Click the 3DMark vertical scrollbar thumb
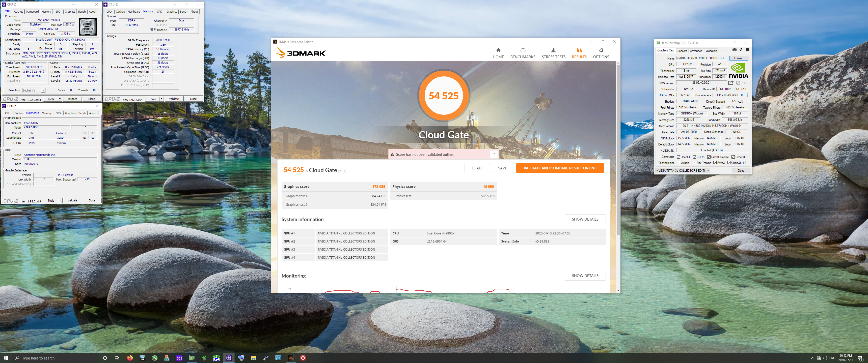Viewport: 868px width, 363px height. click(618, 150)
